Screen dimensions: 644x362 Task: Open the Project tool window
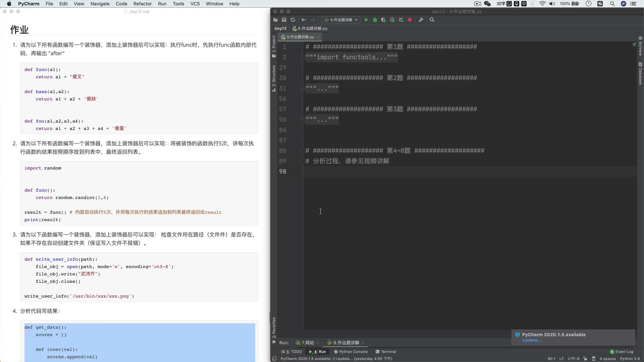(x=274, y=46)
